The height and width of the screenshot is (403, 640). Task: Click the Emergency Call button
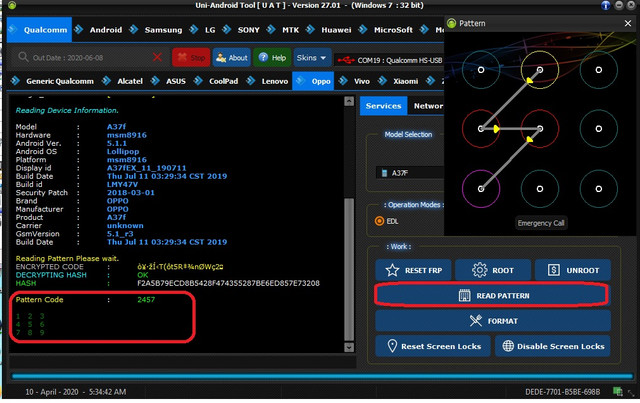click(x=541, y=223)
